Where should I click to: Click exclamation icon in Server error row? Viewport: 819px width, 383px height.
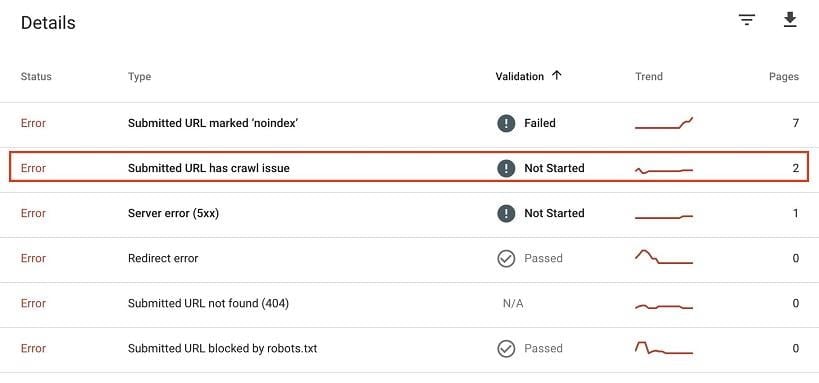coord(506,213)
